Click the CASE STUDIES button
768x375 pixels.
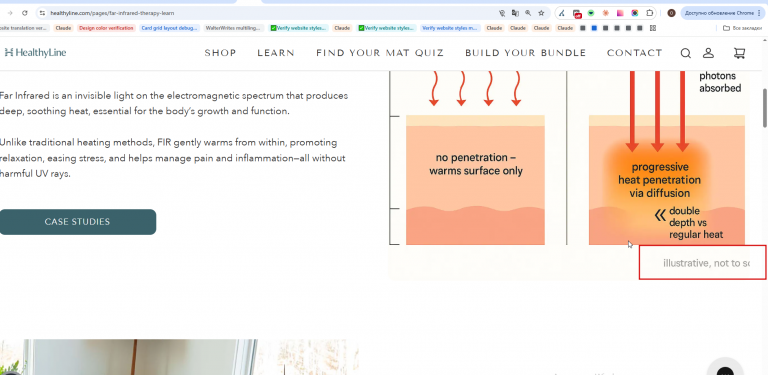[x=77, y=222]
